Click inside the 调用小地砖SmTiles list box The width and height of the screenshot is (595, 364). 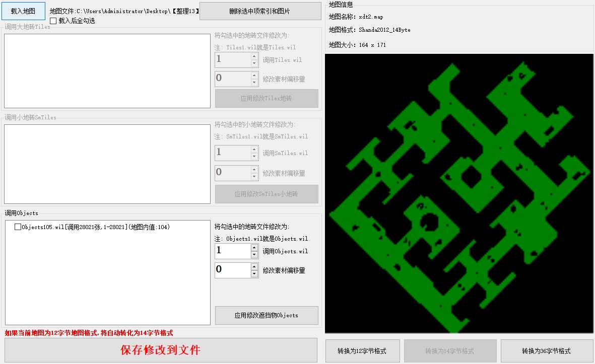tap(107, 164)
